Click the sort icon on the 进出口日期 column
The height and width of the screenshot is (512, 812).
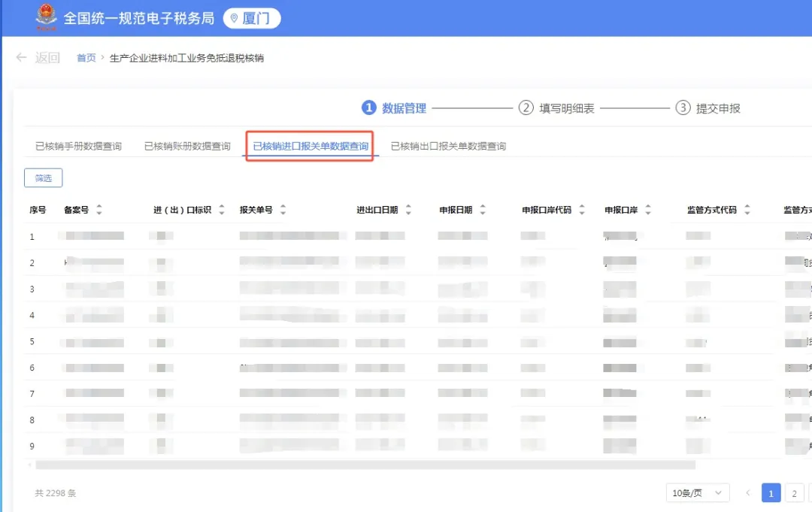pos(408,210)
